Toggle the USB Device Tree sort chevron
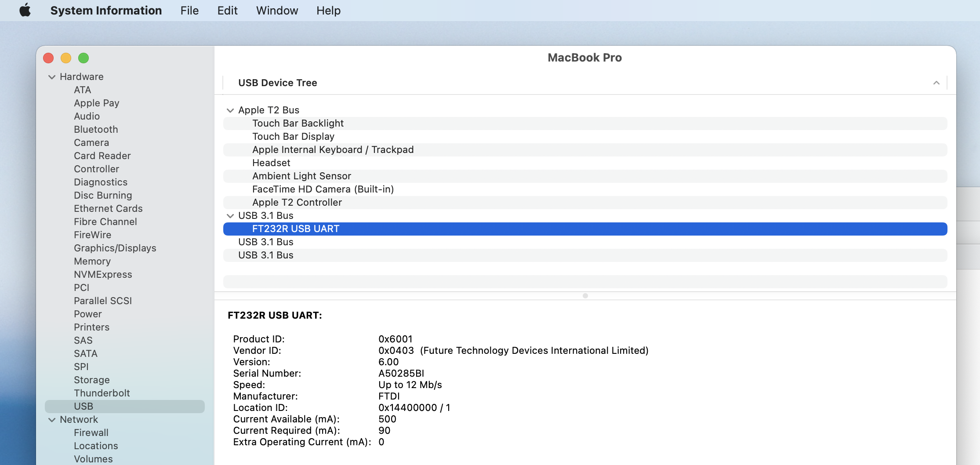Screen dimensions: 980x465 point(936,83)
